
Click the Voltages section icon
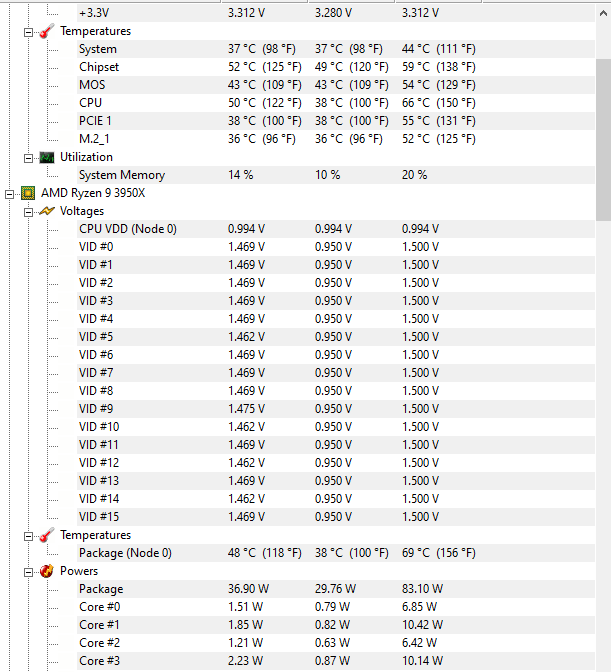[x=46, y=211]
